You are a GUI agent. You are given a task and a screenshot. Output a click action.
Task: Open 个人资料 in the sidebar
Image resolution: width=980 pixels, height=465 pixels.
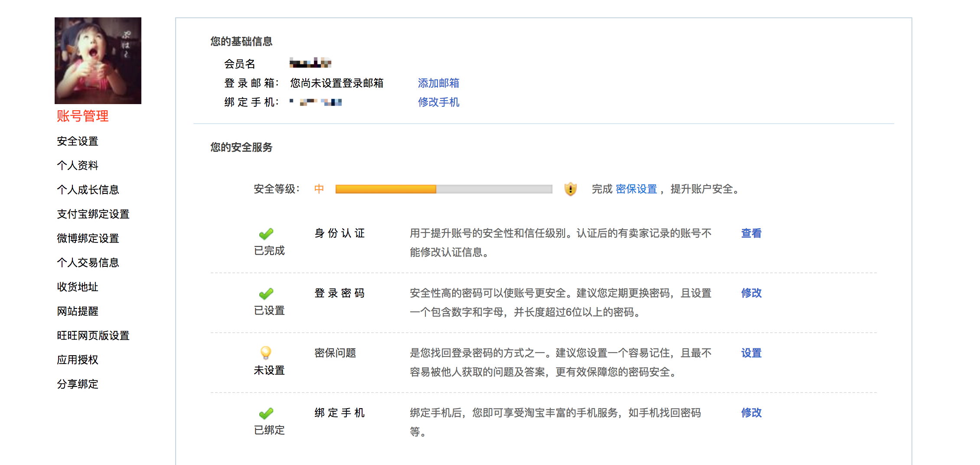78,166
